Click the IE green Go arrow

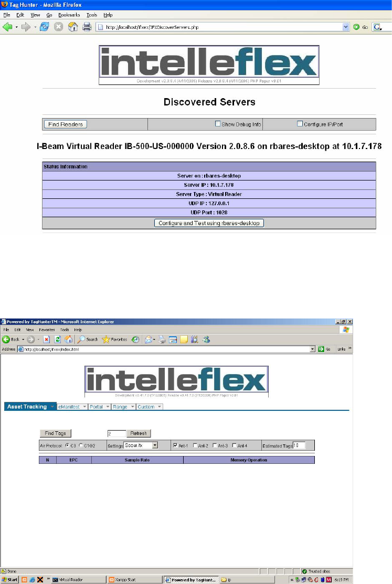(321, 349)
